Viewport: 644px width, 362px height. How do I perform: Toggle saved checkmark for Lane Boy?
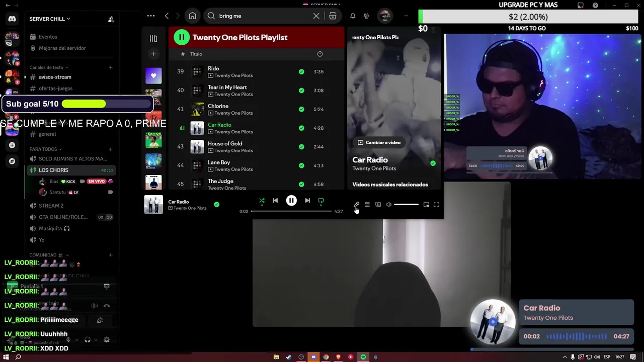click(301, 165)
